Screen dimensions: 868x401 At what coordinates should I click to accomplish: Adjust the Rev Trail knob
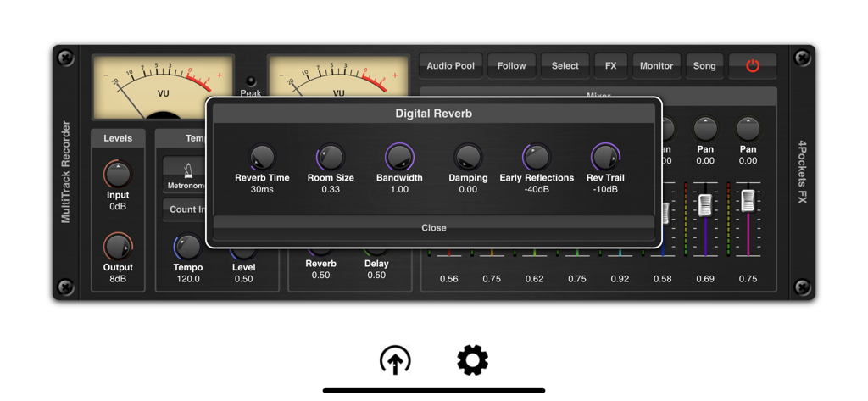tap(605, 158)
